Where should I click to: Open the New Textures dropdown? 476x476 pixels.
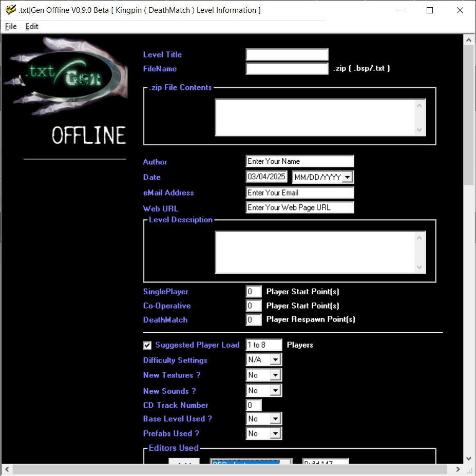click(x=275, y=375)
